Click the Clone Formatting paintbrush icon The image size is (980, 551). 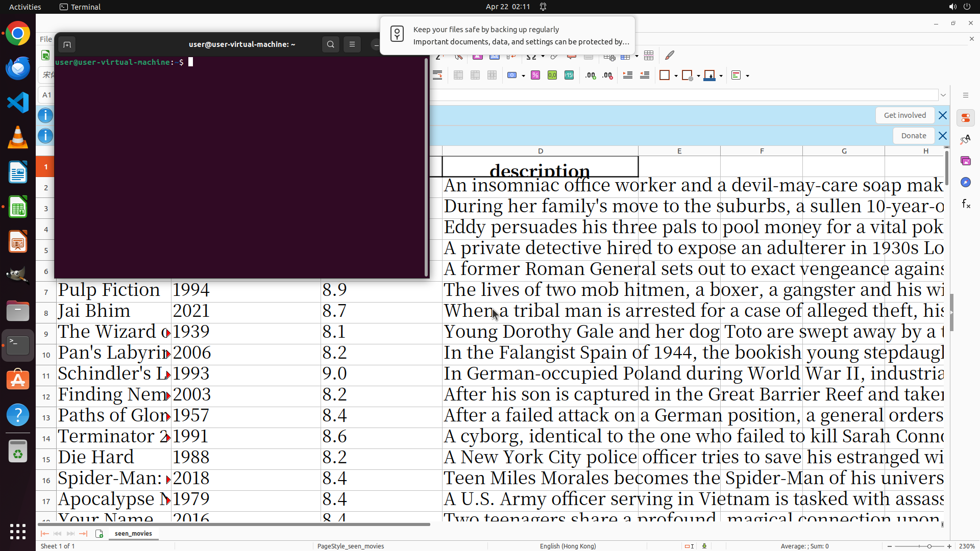670,55
